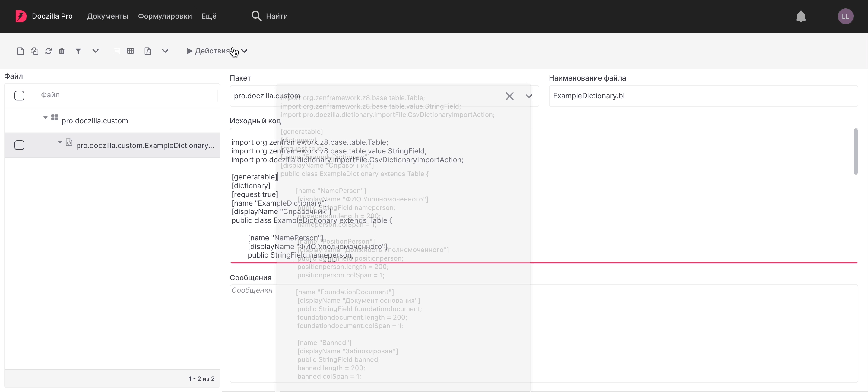Click the '[request true]' code line

[255, 194]
